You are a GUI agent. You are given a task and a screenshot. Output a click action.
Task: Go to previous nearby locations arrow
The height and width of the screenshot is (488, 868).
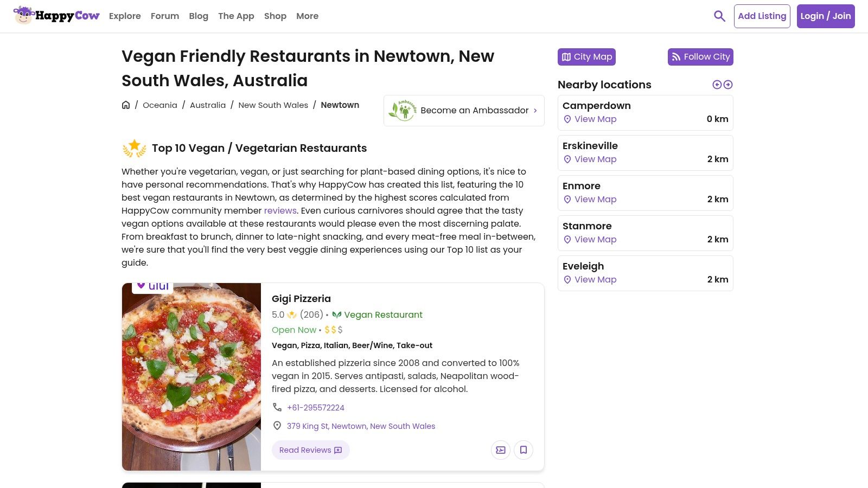(717, 85)
